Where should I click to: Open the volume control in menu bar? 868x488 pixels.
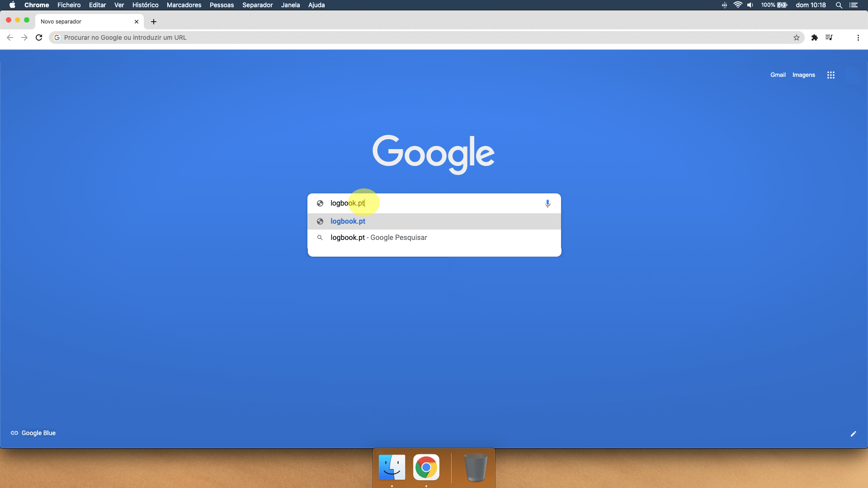pyautogui.click(x=750, y=5)
